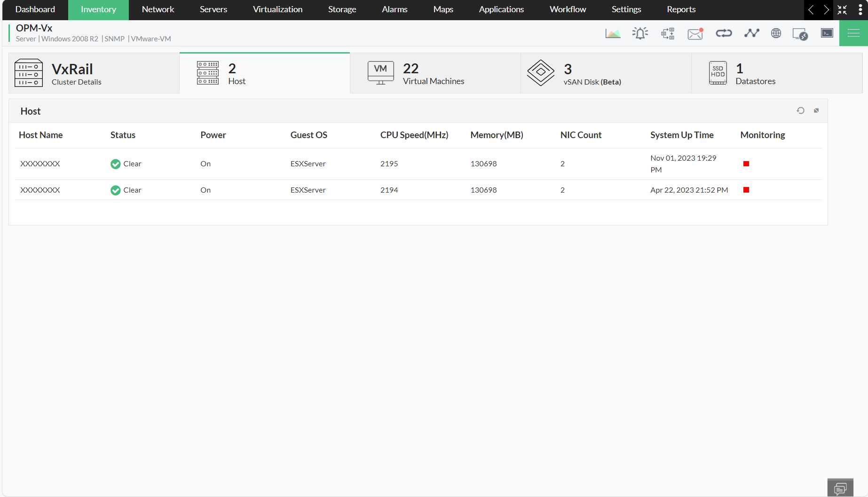The height and width of the screenshot is (497, 868).
Task: Sort the table by CPU Speed column
Action: 414,135
